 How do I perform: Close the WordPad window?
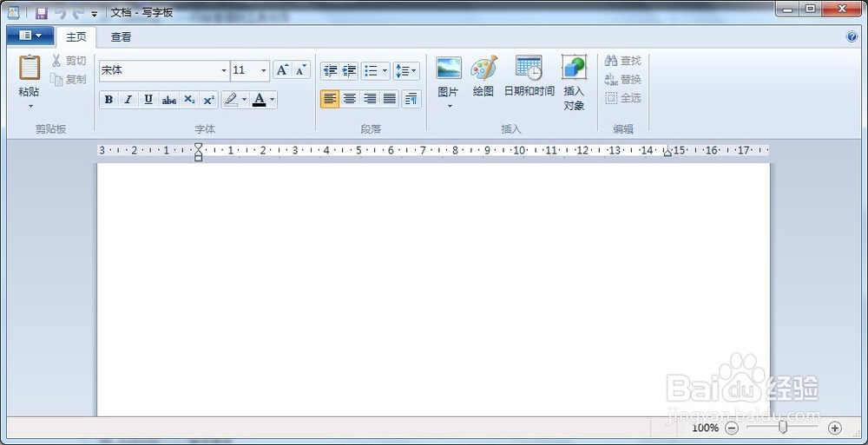pos(843,9)
